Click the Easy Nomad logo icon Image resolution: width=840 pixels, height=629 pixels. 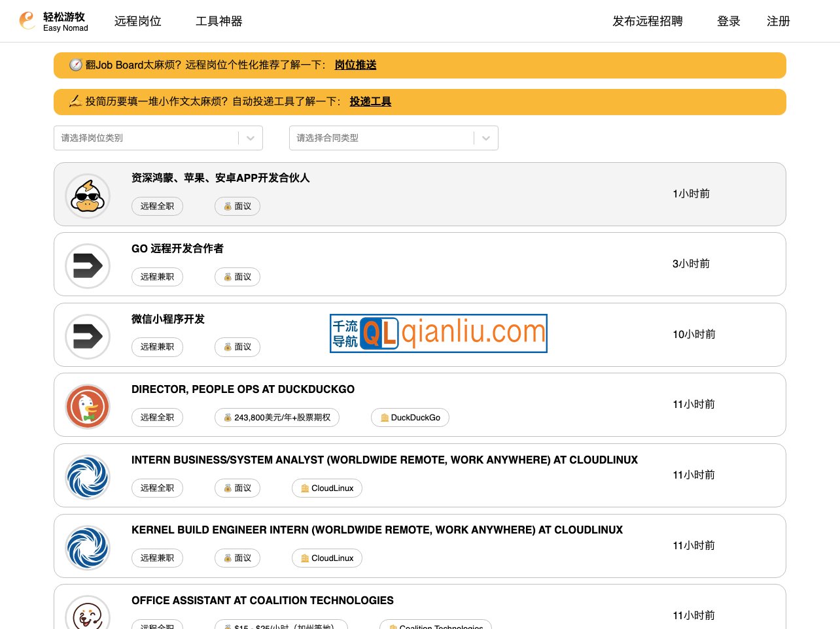click(x=27, y=21)
